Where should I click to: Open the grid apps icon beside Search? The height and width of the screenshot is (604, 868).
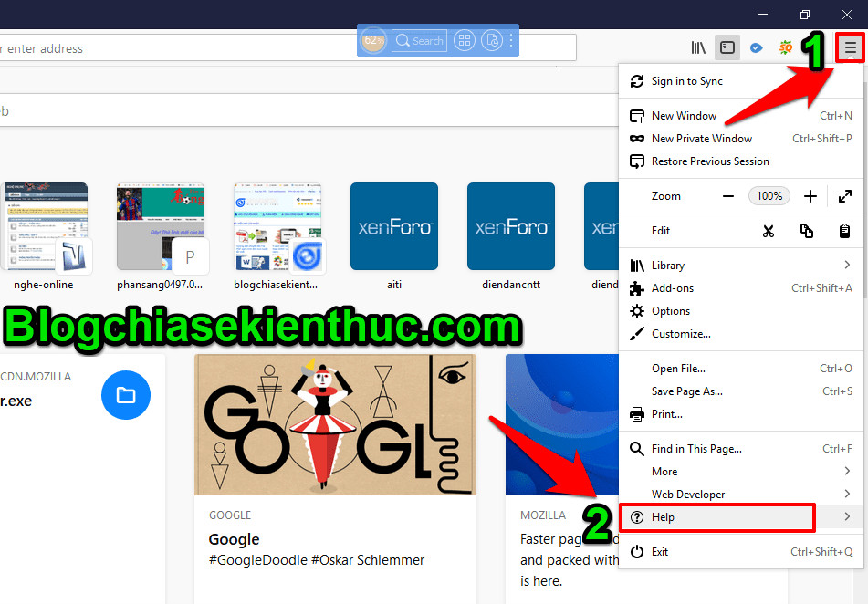[x=464, y=40]
